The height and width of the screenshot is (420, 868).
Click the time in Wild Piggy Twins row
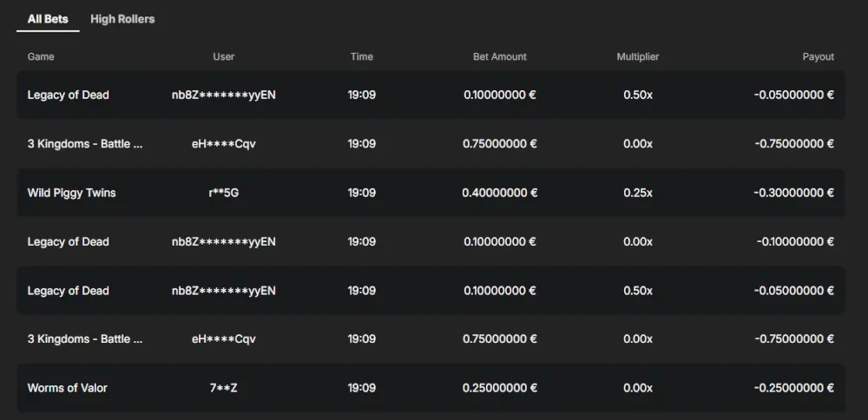(x=362, y=193)
